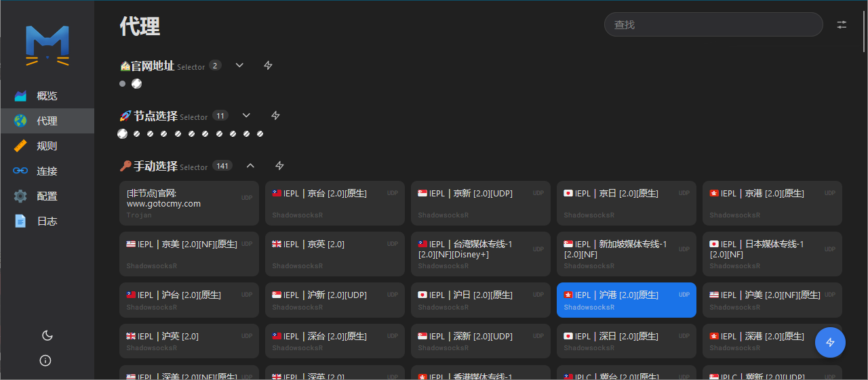Test latency for 官网地址 group
The image size is (868, 380).
[x=268, y=66]
